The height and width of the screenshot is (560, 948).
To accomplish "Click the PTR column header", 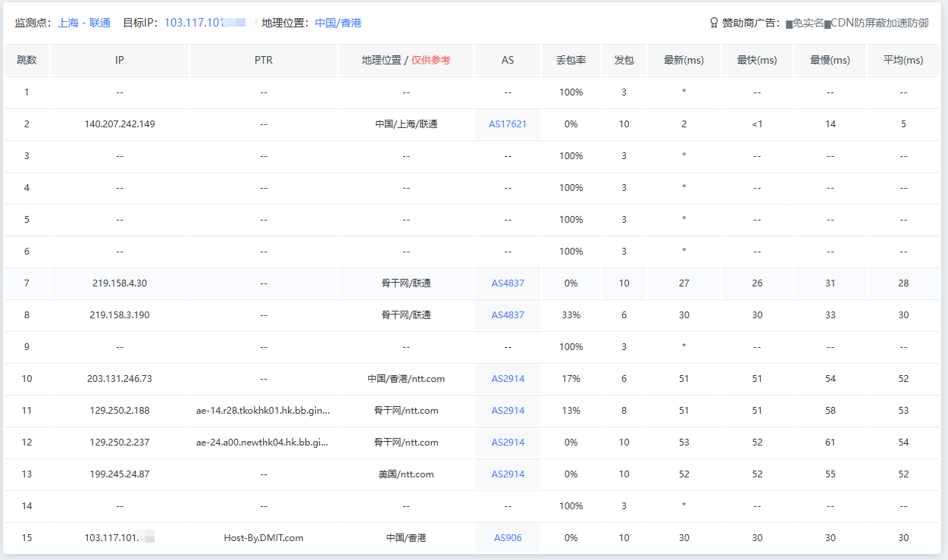I will pos(264,60).
